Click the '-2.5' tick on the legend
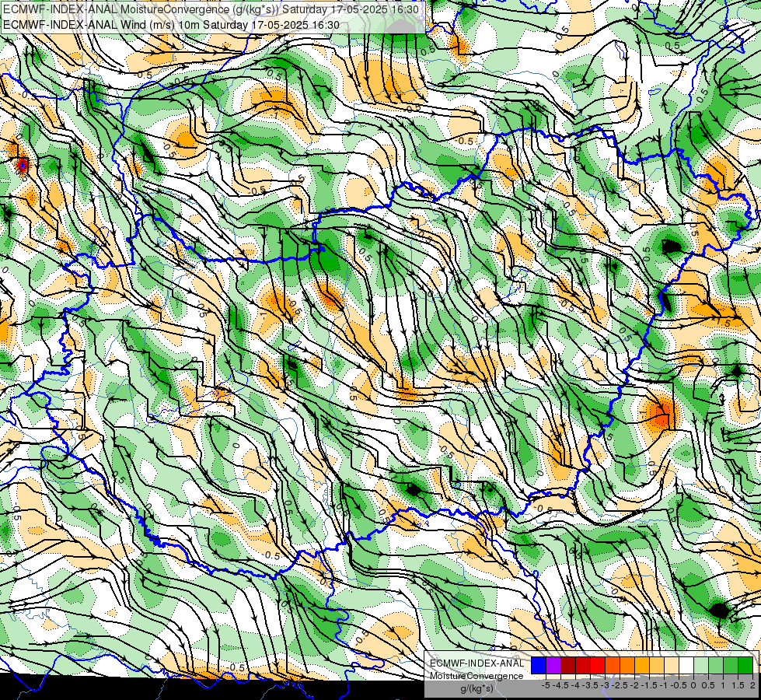Screen dimensions: 761x700 pos(620,685)
